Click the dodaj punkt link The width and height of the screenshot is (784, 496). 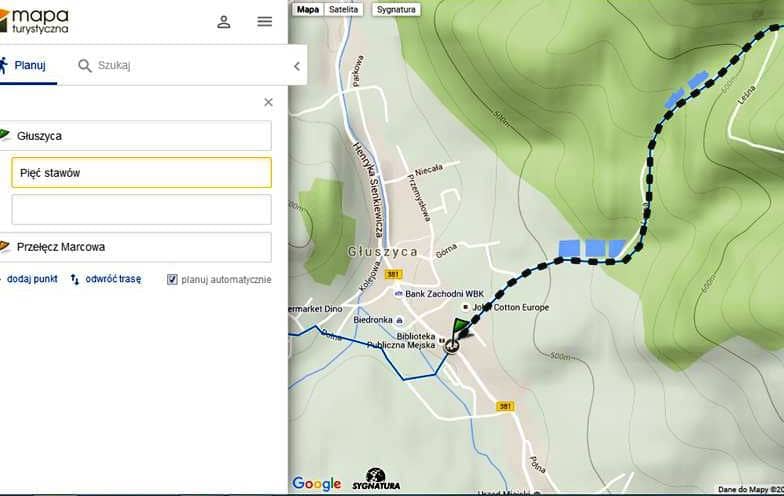30,280
